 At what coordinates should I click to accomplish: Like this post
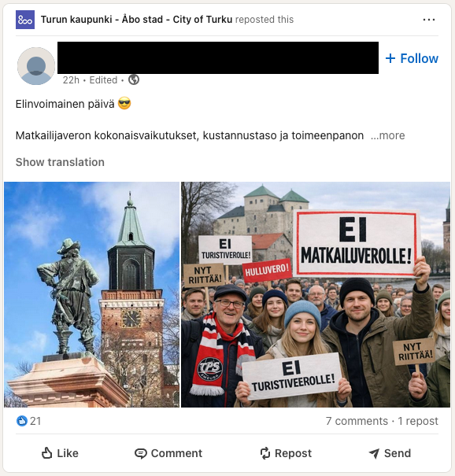coord(60,453)
